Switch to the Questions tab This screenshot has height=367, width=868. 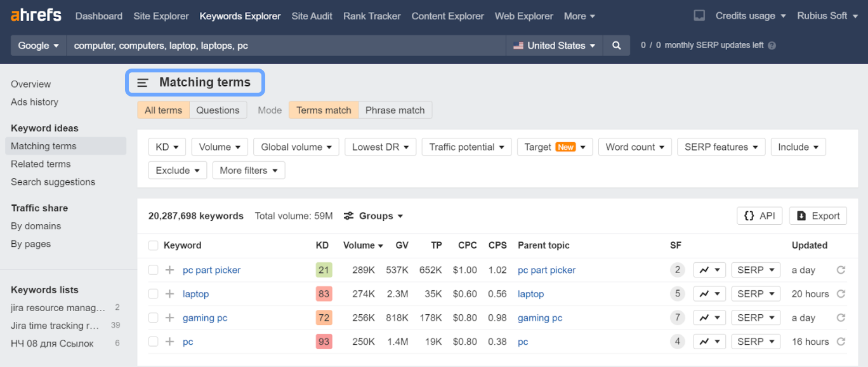tap(218, 110)
